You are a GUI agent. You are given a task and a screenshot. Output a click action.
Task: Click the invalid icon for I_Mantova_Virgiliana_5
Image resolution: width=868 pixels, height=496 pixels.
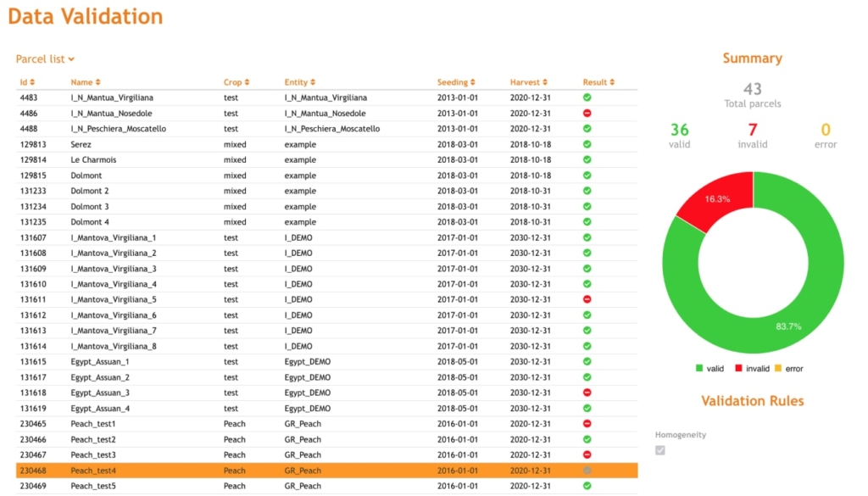[588, 299]
